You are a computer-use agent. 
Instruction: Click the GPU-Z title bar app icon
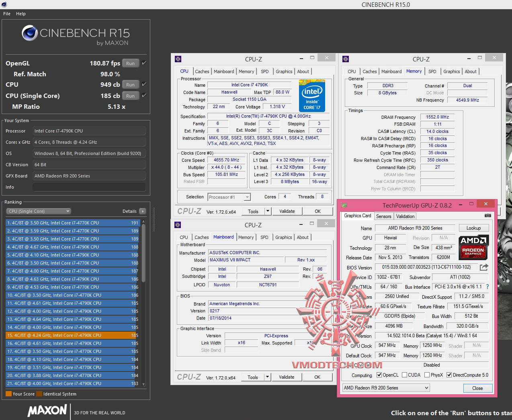[344, 205]
